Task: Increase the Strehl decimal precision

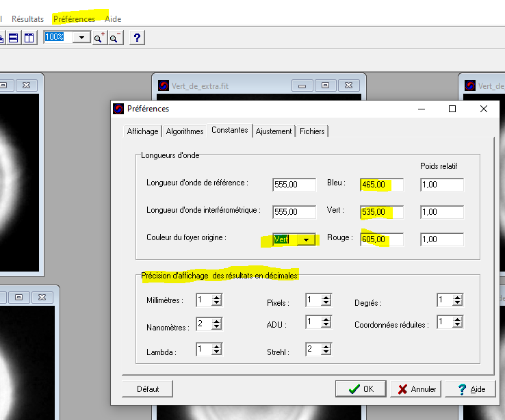Action: coord(326,346)
